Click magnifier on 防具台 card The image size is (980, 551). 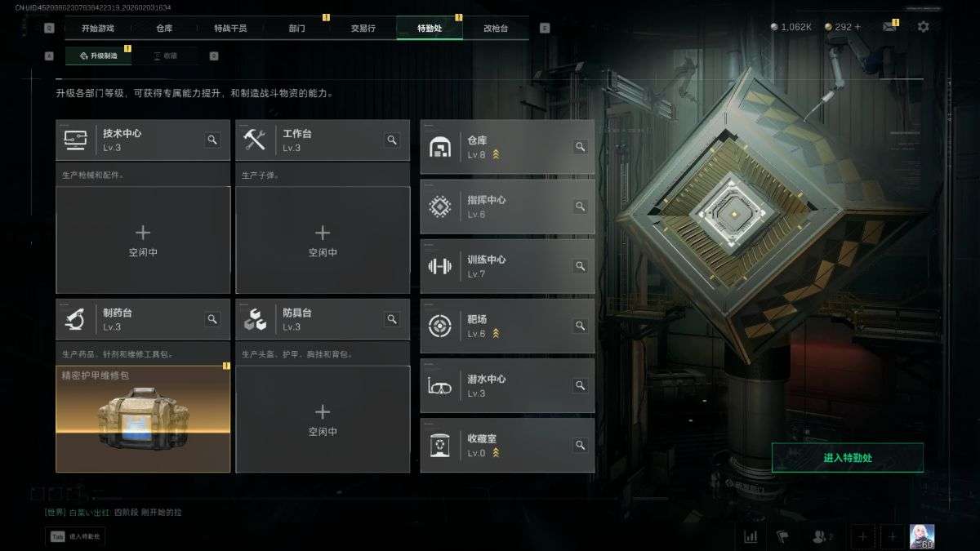[x=392, y=319]
